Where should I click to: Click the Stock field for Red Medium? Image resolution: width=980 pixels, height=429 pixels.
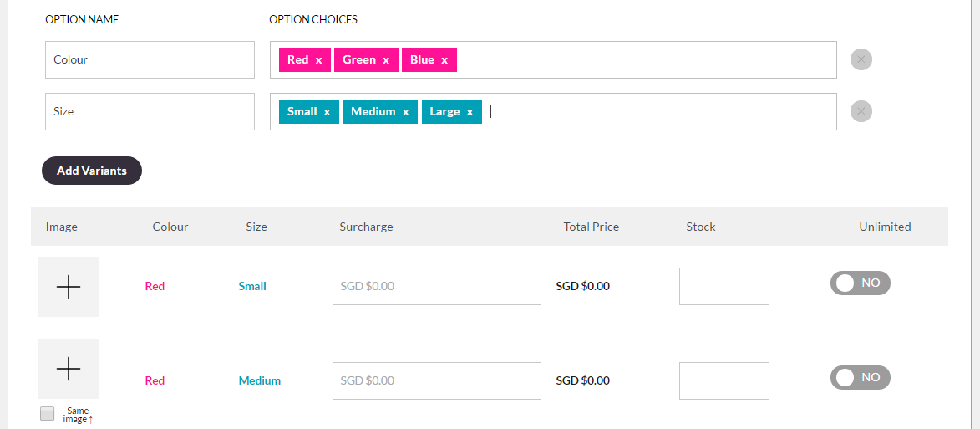(724, 380)
